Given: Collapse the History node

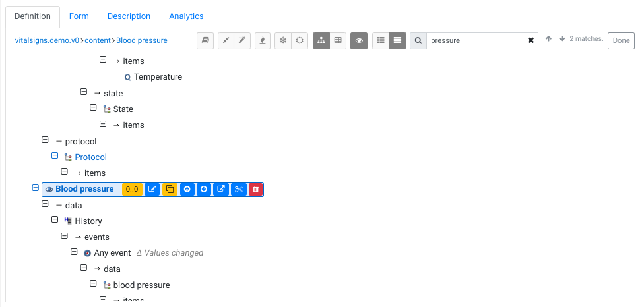Looking at the screenshot, I should (55, 221).
